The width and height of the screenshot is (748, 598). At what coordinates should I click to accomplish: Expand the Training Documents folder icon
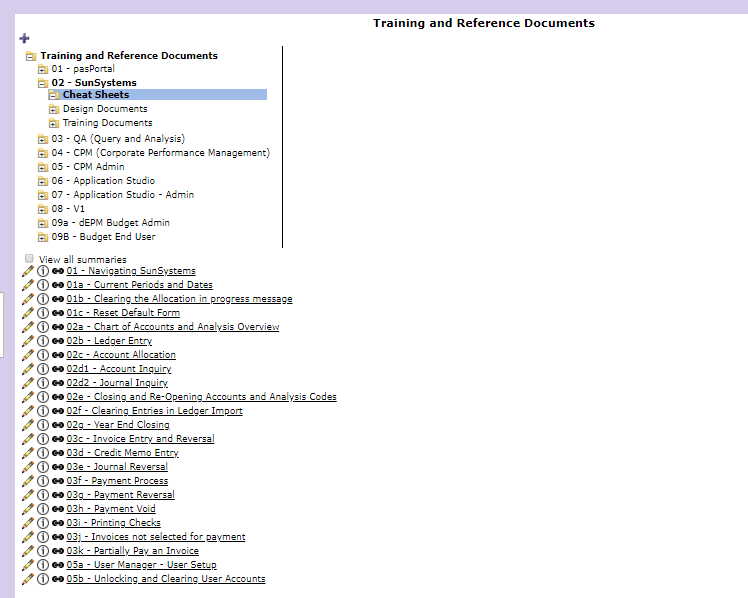point(54,124)
